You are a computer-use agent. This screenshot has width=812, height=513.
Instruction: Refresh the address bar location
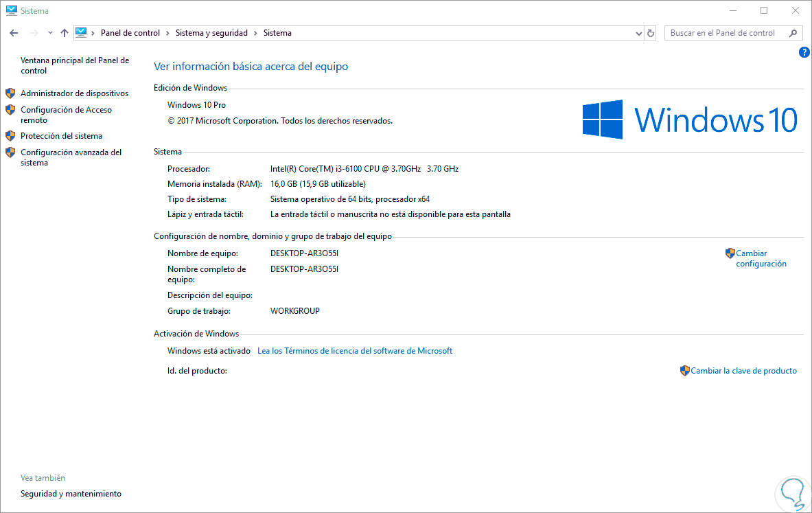pos(651,33)
